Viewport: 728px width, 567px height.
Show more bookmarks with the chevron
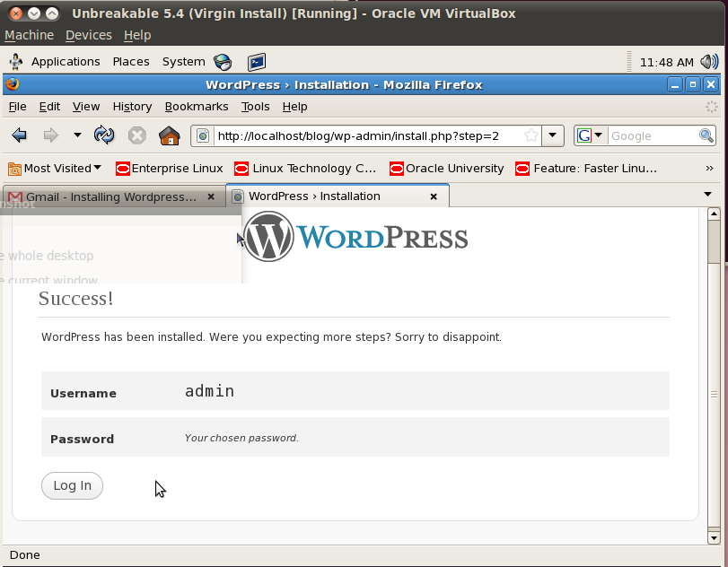point(709,168)
